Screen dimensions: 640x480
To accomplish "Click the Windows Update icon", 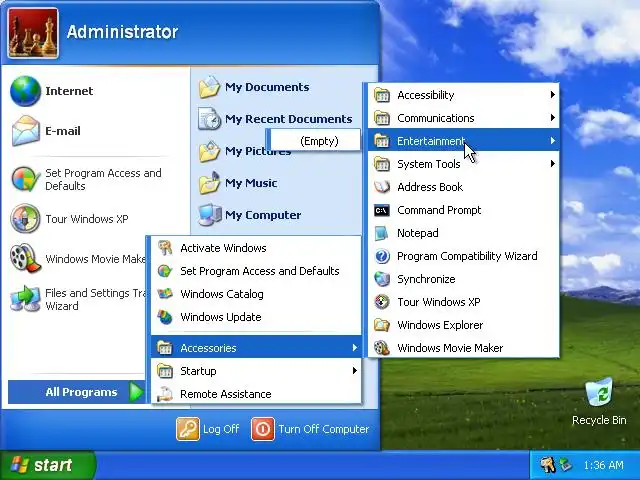I will [165, 317].
